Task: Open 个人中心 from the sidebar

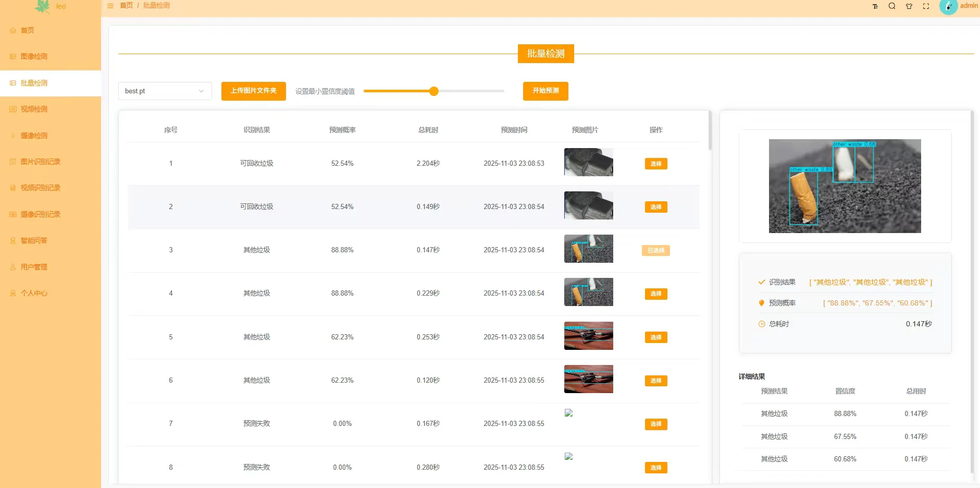Action: click(x=33, y=292)
